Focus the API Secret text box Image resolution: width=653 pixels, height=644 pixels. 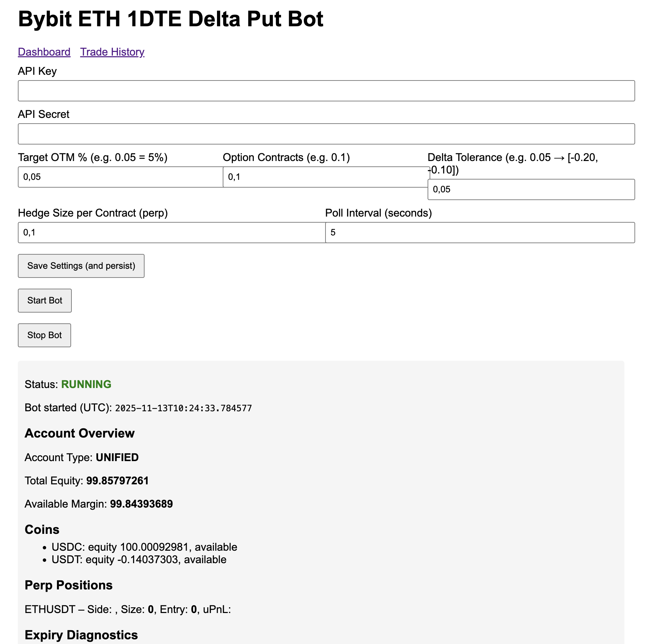(326, 134)
